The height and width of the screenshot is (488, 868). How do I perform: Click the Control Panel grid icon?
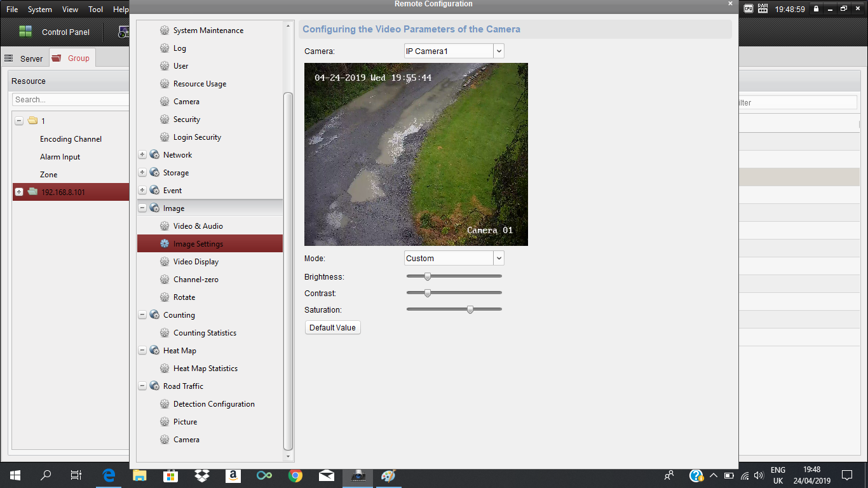pos(25,32)
